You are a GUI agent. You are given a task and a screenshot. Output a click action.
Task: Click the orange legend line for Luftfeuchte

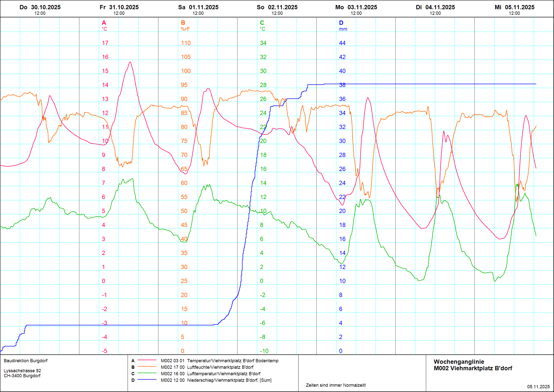[147, 367]
